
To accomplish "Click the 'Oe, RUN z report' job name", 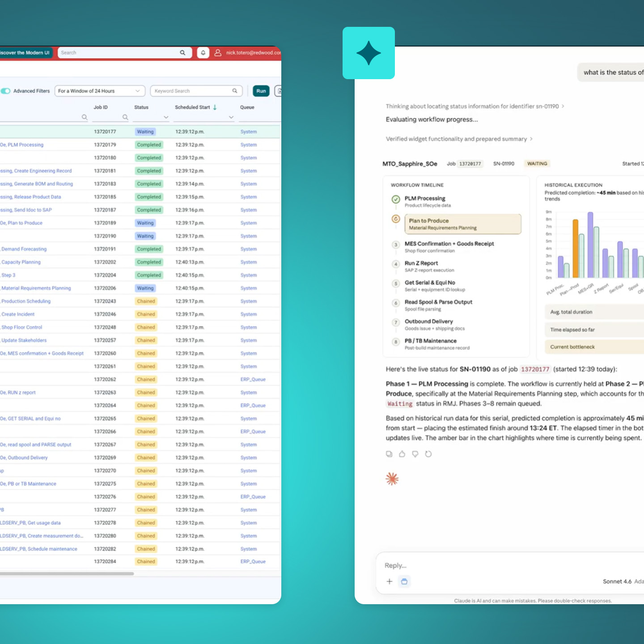I will (x=18, y=393).
